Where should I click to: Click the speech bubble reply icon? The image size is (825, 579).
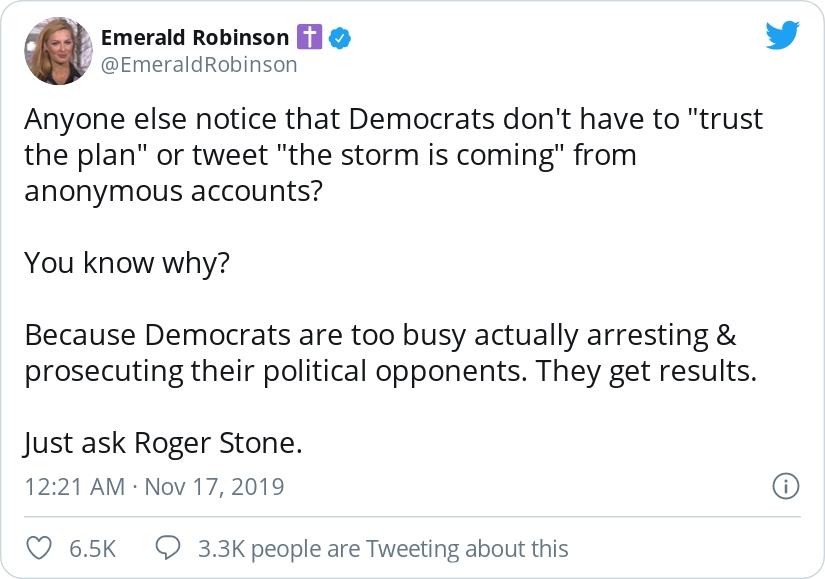tap(168, 548)
